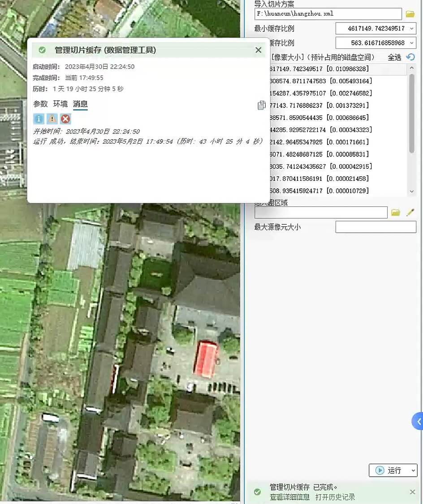Copy messages with the clipboard icon
This screenshot has width=423, height=504.
[262, 105]
